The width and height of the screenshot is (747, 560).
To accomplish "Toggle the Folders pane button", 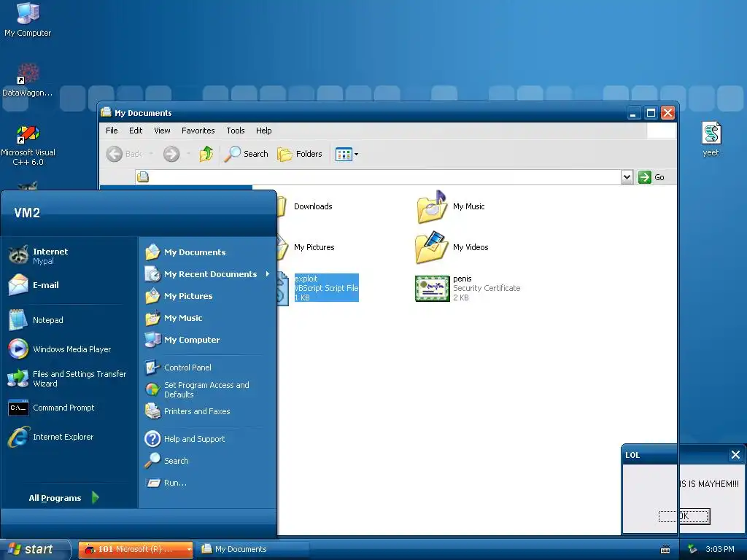I will tap(300, 154).
